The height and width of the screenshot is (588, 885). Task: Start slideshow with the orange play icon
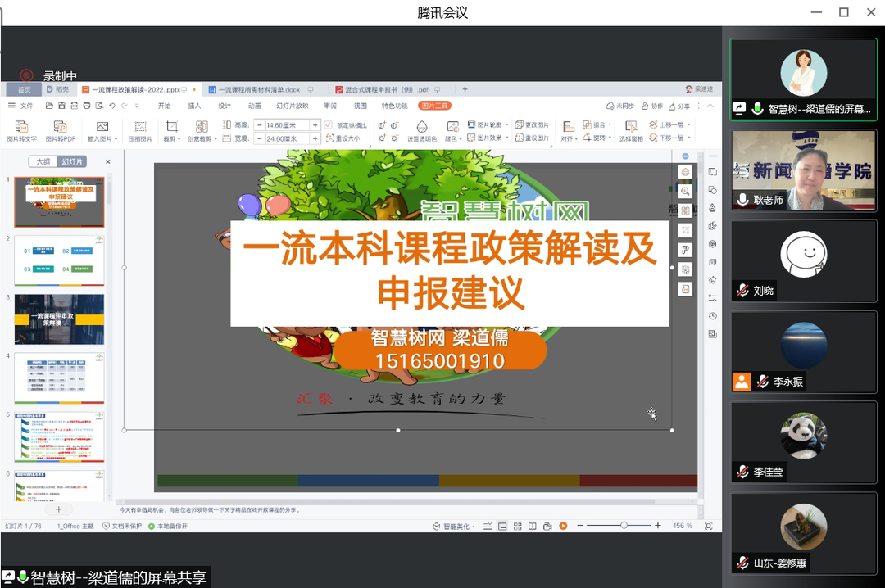563,526
